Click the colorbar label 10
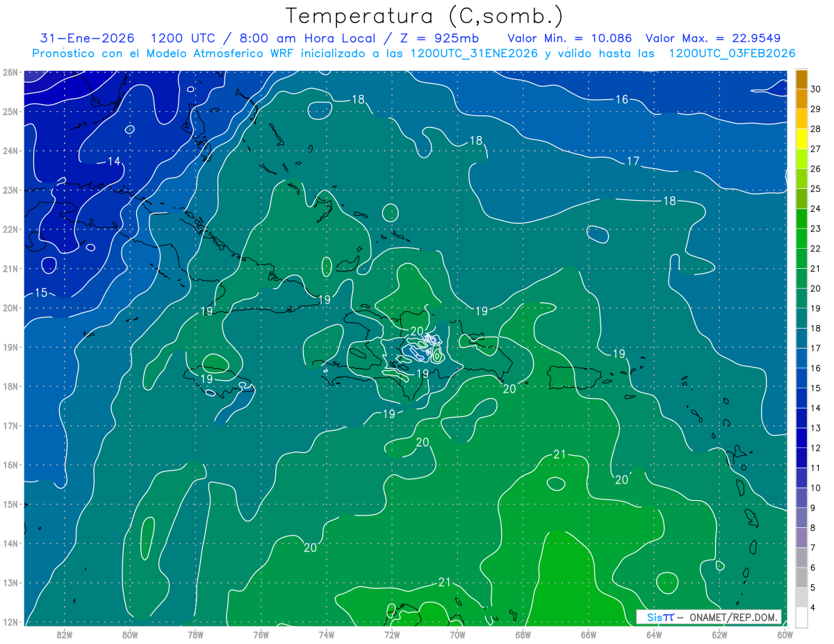Screen dimensions: 834x644 click(816, 488)
